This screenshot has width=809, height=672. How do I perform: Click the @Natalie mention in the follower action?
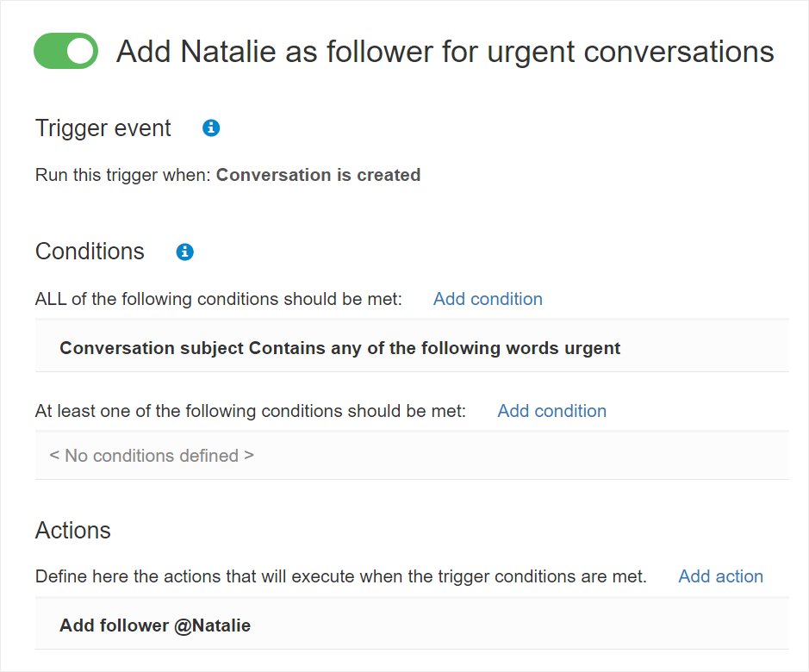point(212,625)
